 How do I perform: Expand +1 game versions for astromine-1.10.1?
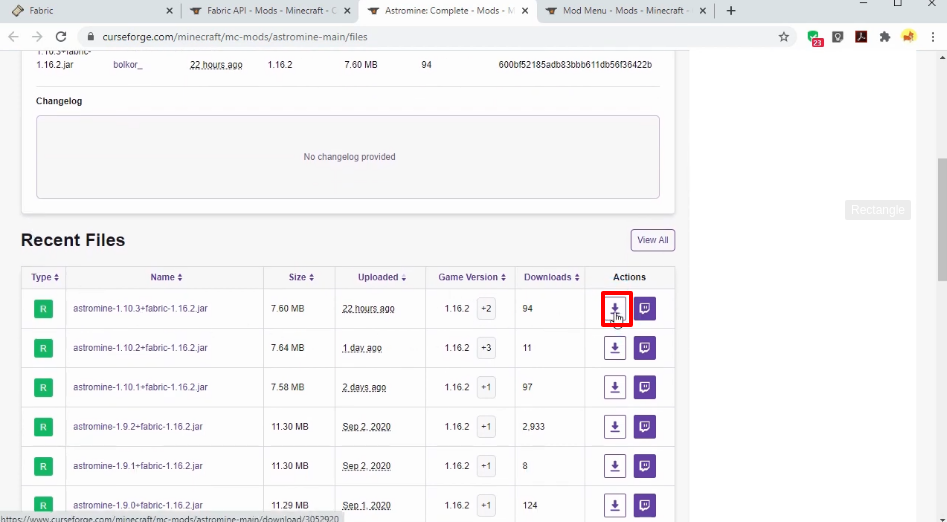[x=486, y=387]
